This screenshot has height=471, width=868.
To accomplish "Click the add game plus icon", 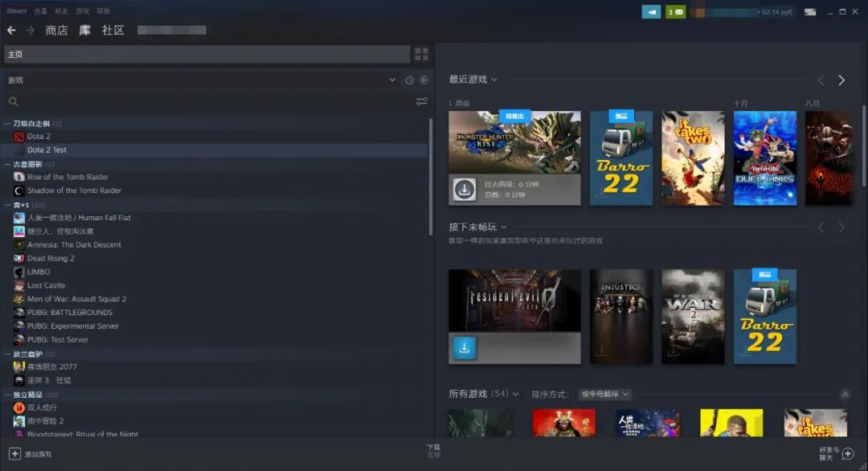I will coord(14,454).
